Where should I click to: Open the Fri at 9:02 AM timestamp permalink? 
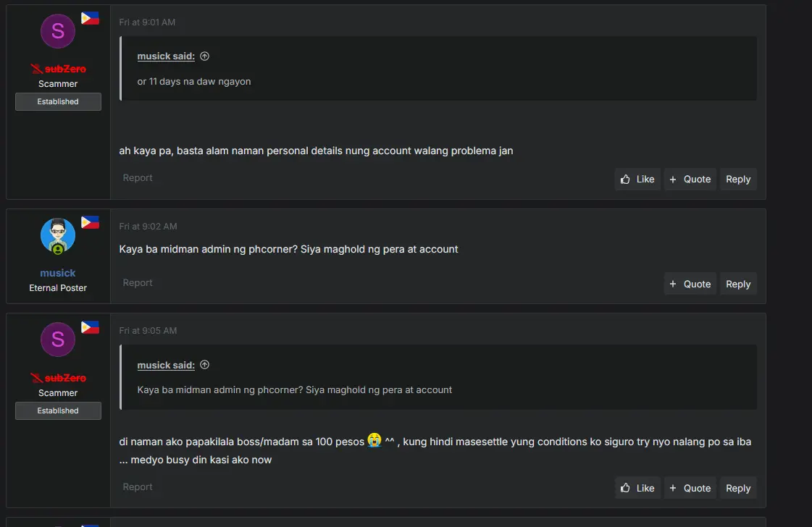coord(148,227)
